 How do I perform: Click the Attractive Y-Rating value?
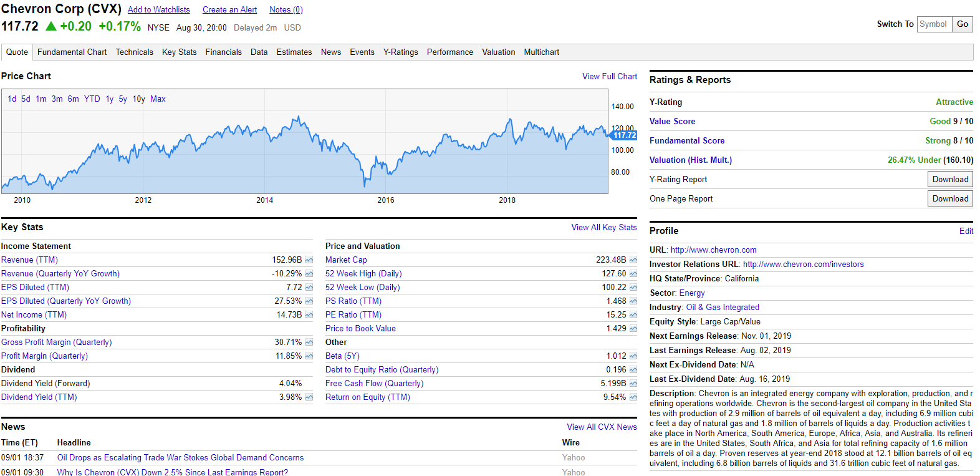click(954, 102)
